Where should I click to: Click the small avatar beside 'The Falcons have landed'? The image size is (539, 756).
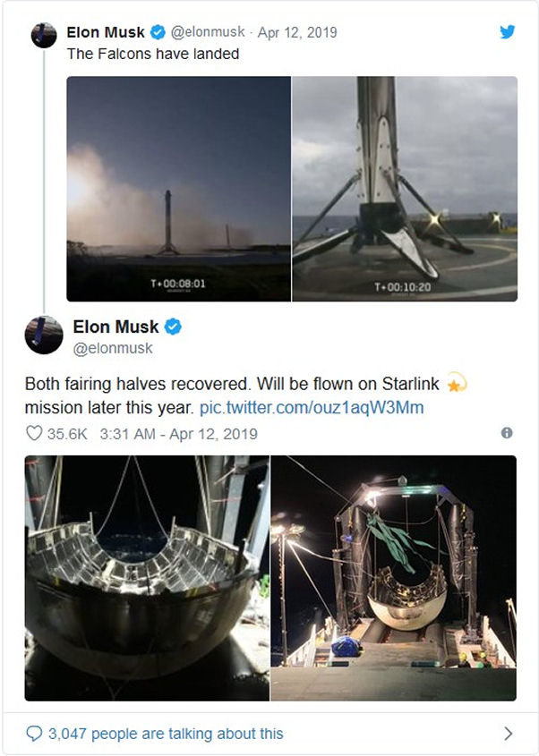pos(44,36)
